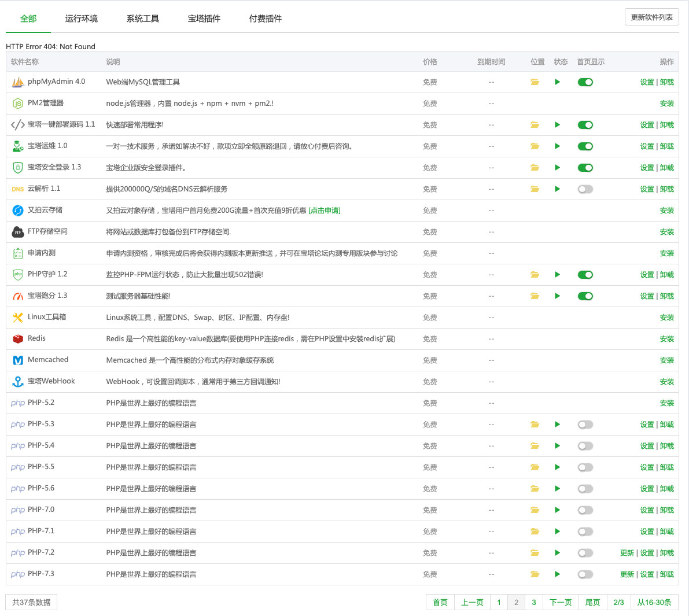Switch to the 系统工具 tab
689x616 pixels.
coord(143,19)
